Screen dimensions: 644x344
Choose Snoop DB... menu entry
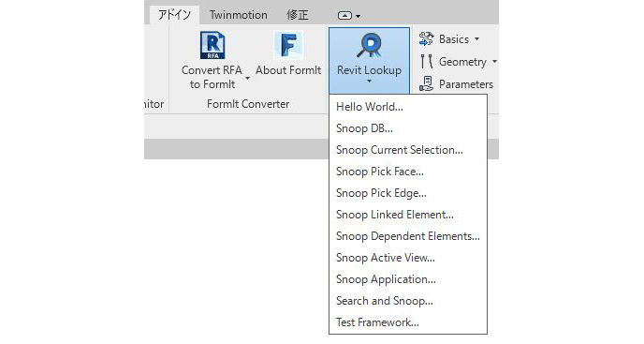point(408,128)
